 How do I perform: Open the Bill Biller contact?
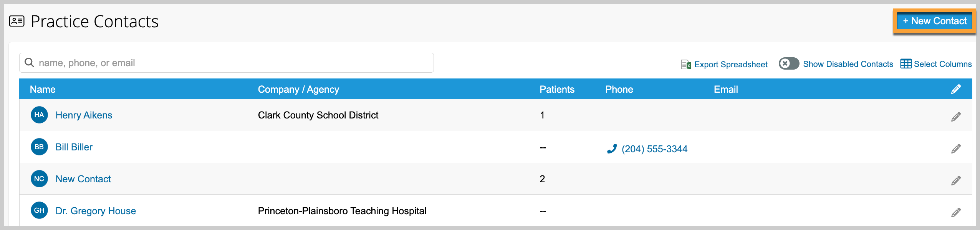(x=74, y=147)
